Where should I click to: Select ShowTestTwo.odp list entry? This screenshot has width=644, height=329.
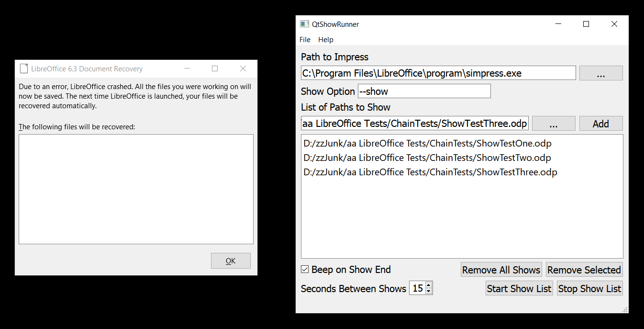(427, 158)
